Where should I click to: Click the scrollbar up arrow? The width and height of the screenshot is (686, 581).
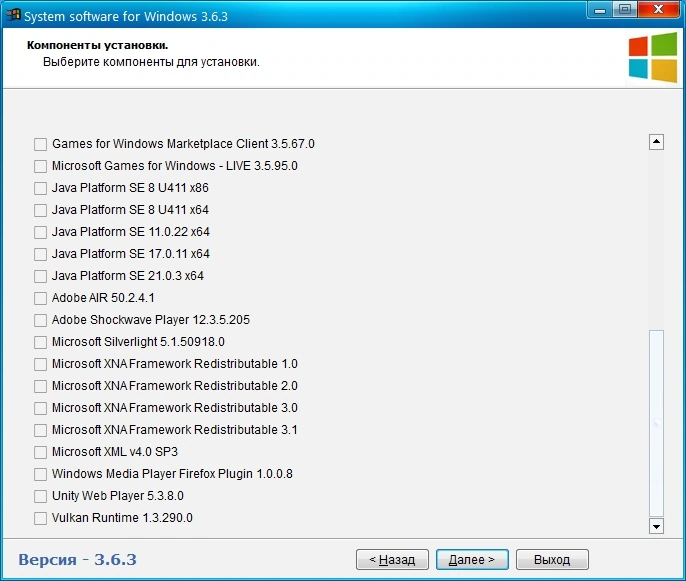click(x=656, y=142)
